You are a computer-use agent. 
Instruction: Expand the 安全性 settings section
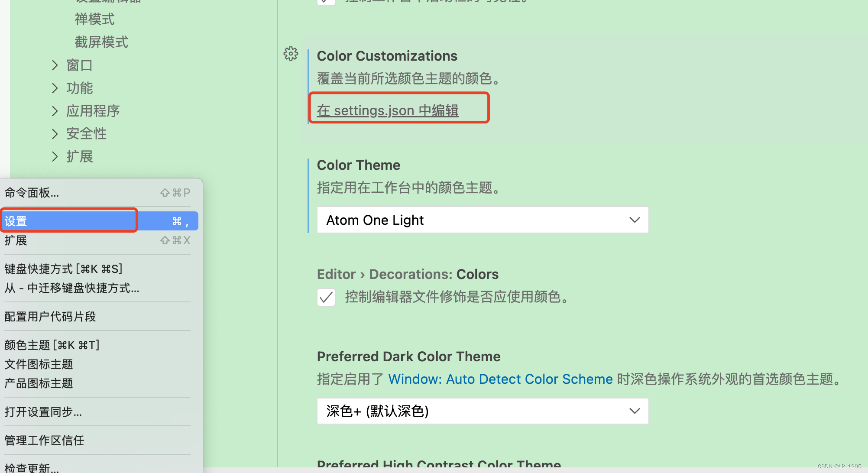(86, 133)
